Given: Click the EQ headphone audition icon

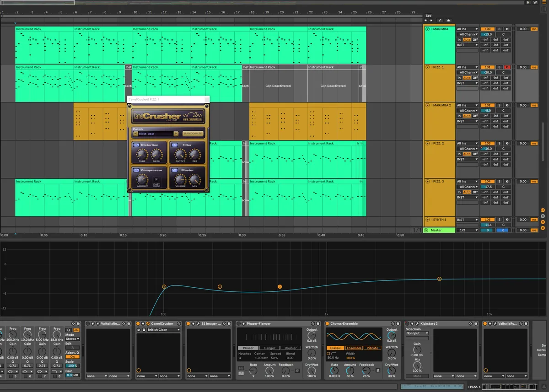Looking at the screenshot, I should pyautogui.click(x=69, y=330).
